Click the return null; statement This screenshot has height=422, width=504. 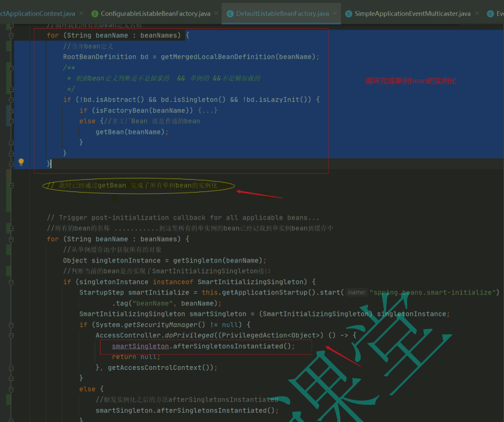click(x=136, y=357)
